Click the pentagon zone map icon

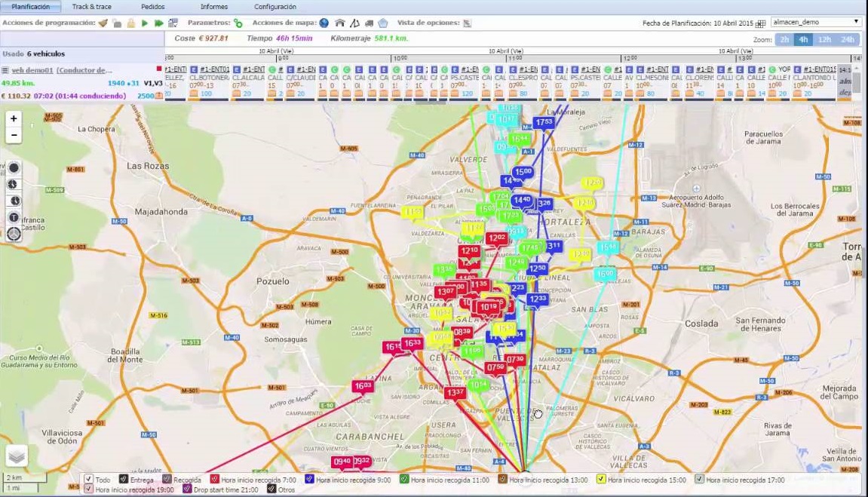[383, 23]
